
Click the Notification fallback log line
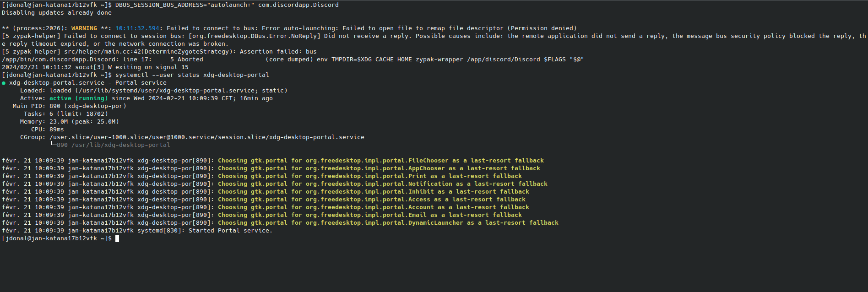[275, 184]
